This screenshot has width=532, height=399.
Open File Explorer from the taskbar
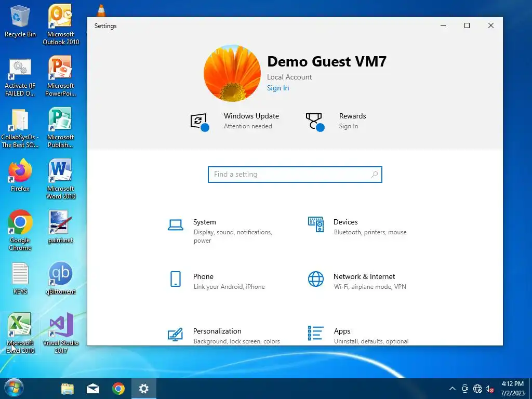pyautogui.click(x=68, y=389)
